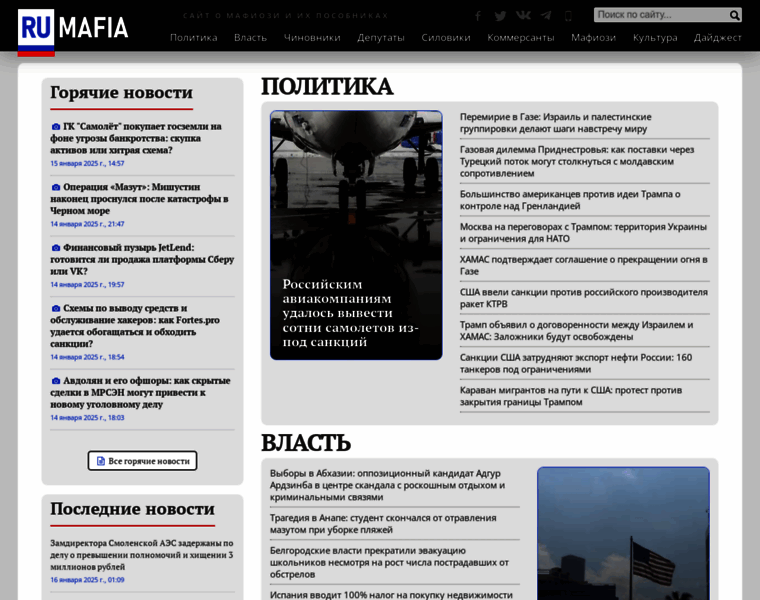Open the Силовики menu item

coord(446,37)
